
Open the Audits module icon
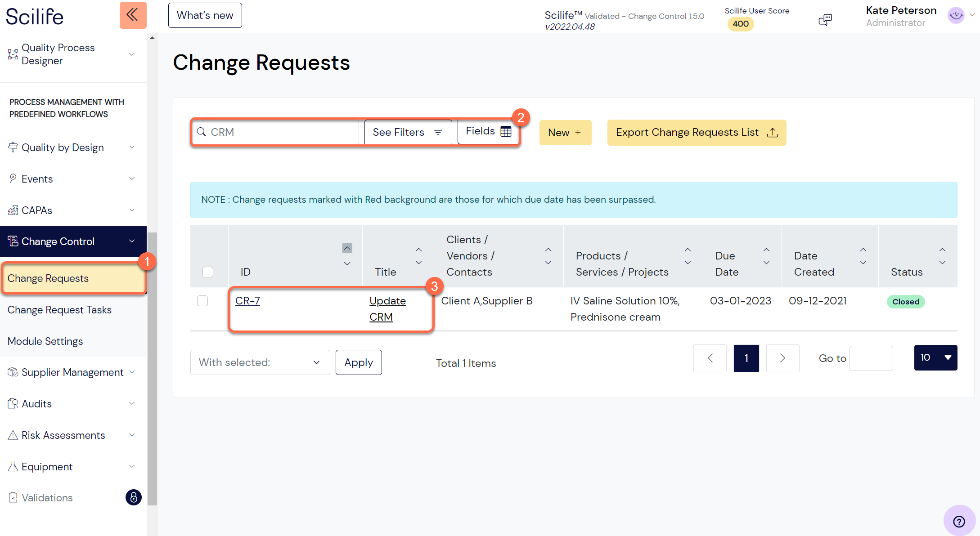(x=13, y=403)
